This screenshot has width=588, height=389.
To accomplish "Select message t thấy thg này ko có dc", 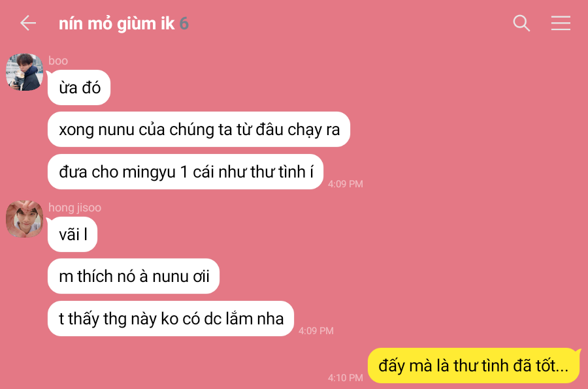I will pyautogui.click(x=171, y=319).
